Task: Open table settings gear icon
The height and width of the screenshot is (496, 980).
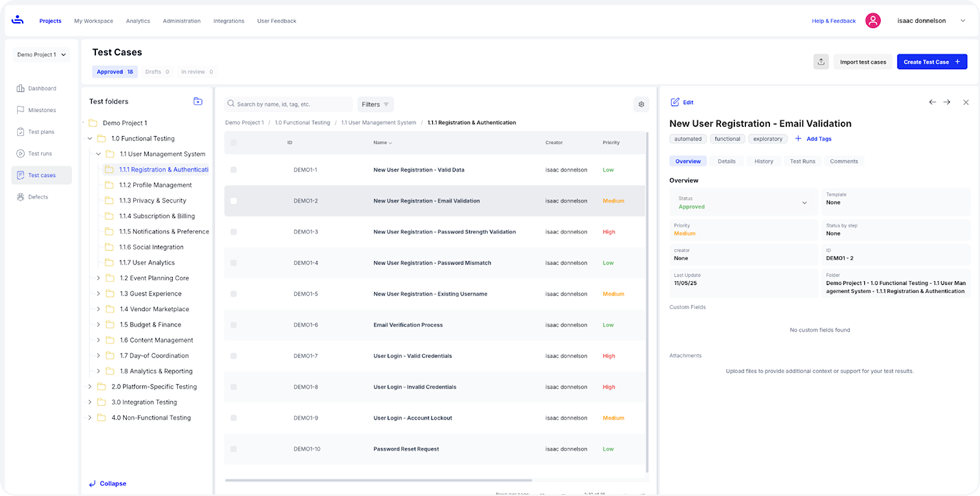Action: point(641,104)
